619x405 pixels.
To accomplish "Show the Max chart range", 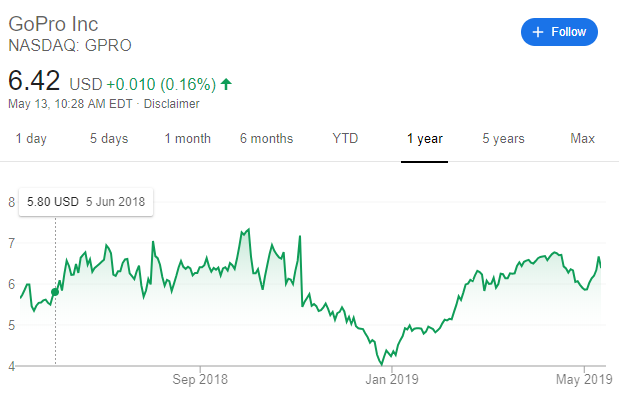I will [x=582, y=139].
